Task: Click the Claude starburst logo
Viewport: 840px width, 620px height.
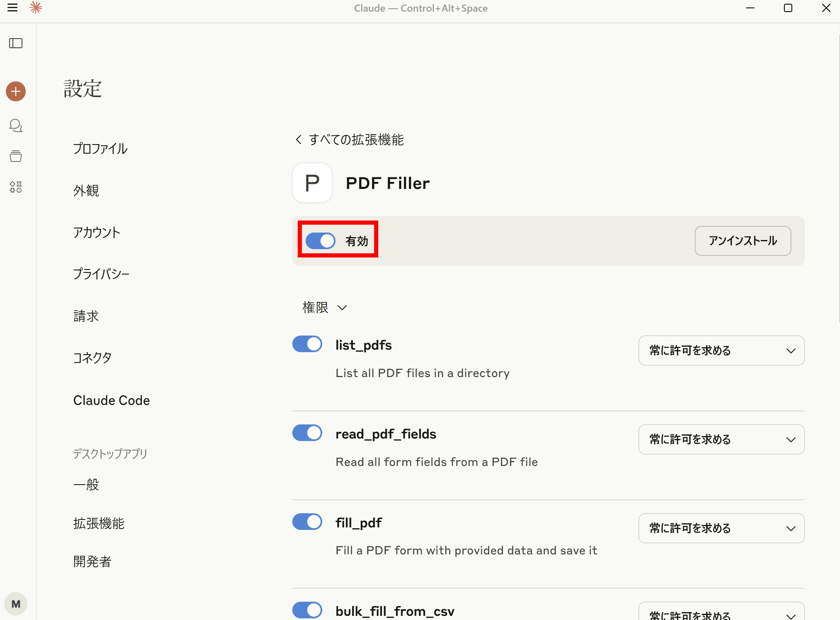Action: (36, 7)
